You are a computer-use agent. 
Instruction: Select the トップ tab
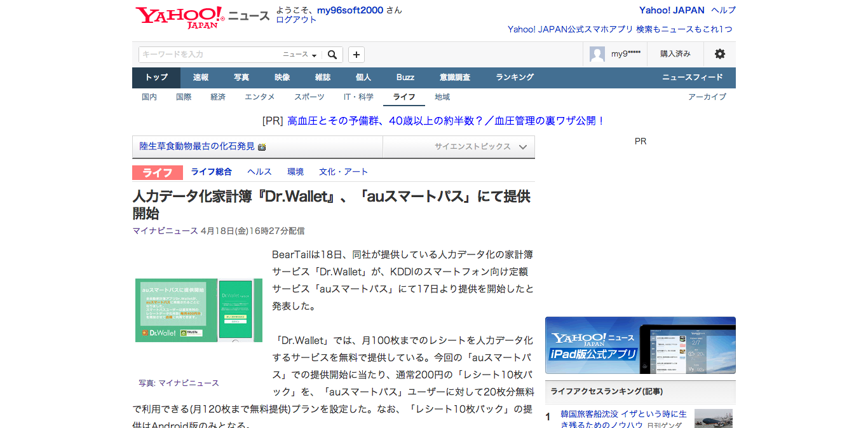(156, 78)
